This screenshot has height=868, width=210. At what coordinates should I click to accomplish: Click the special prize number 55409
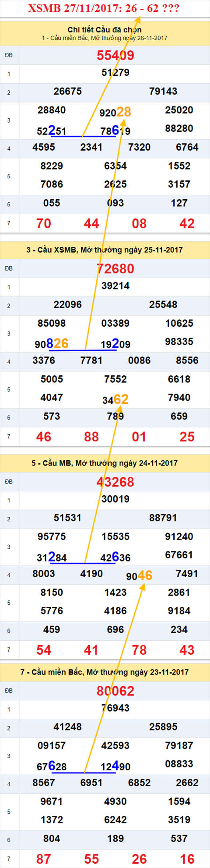point(115,56)
